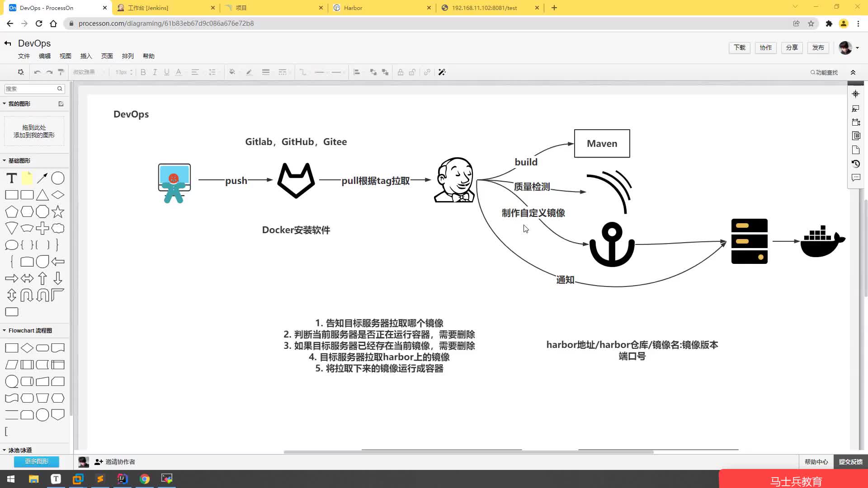Open the 插入 menu

[86, 56]
